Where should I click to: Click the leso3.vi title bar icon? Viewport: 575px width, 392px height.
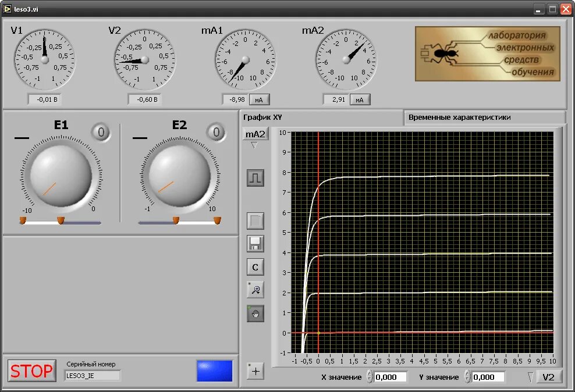click(8, 9)
